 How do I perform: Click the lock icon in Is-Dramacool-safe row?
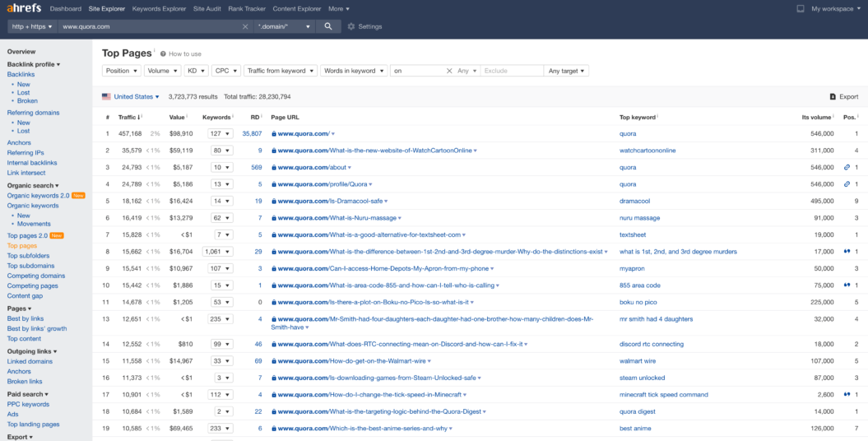pos(273,202)
